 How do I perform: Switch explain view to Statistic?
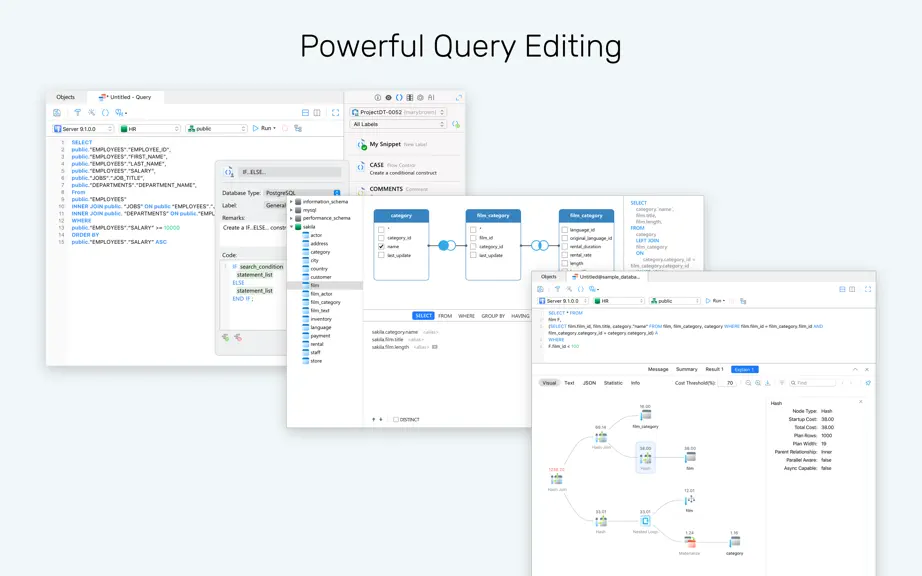[x=613, y=383]
